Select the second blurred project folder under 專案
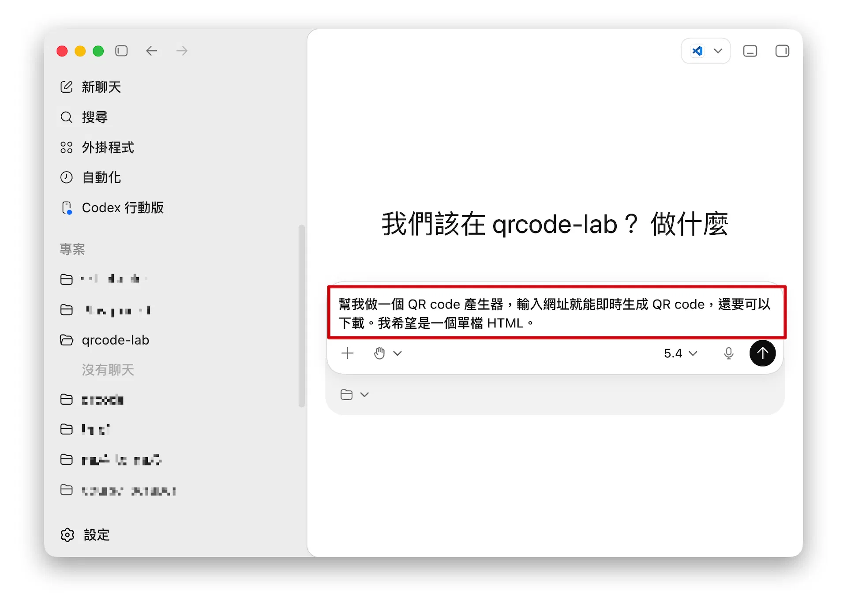Screen dimensions: 847x616 pos(106,310)
